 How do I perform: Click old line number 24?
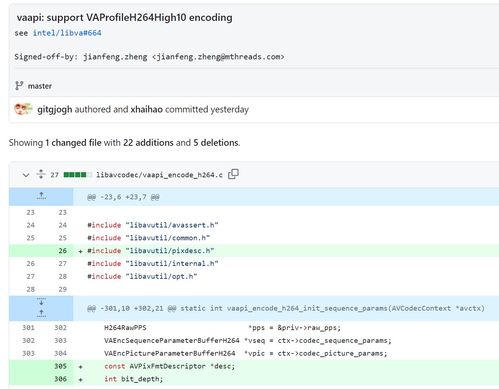coord(30,225)
